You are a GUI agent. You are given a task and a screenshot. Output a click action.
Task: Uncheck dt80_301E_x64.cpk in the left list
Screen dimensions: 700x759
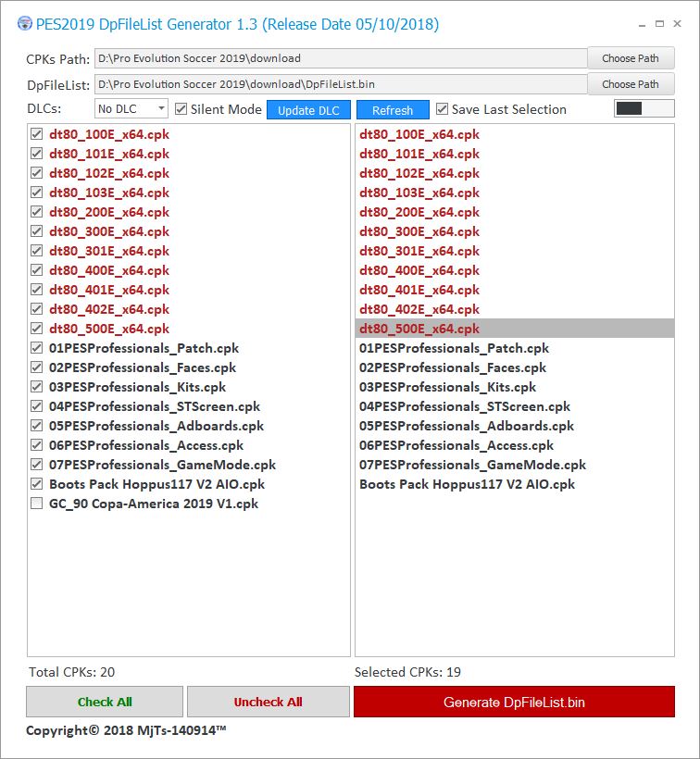pos(37,251)
